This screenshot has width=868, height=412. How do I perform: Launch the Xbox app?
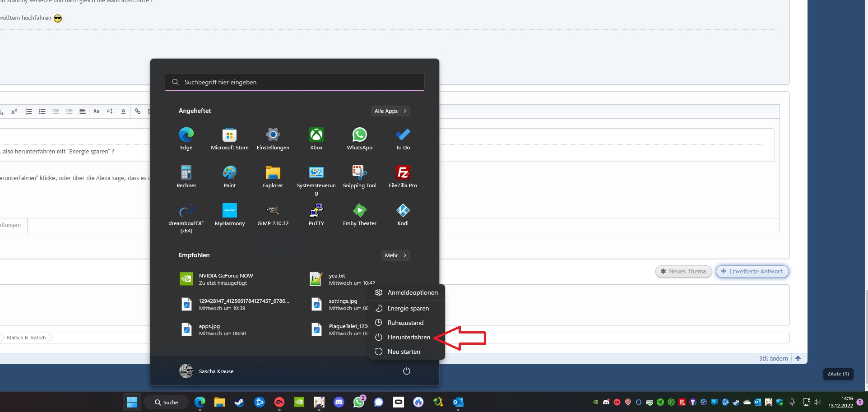click(316, 139)
